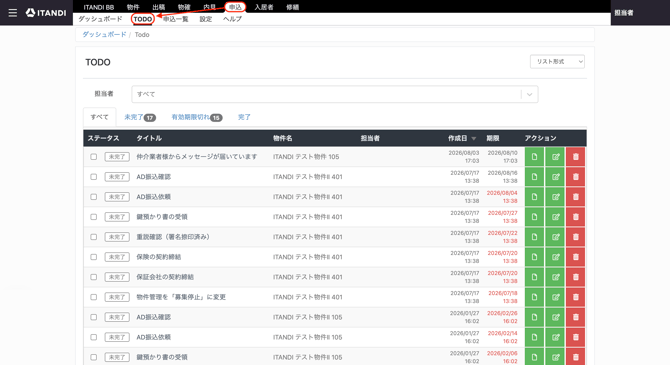Click 担当者 in the top-right header
Screen dimensions: 670x365
[624, 13]
